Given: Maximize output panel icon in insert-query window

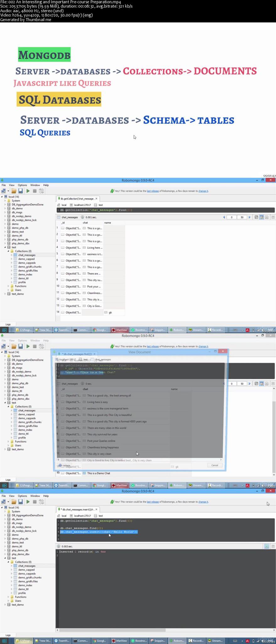Looking at the screenshot, I should 273,546.
